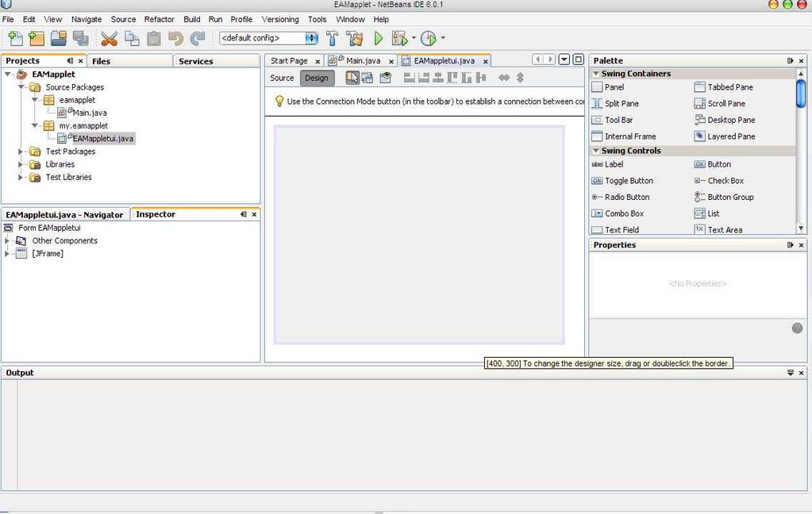
Task: Collapse the EAMapplet project node
Action: (8, 74)
